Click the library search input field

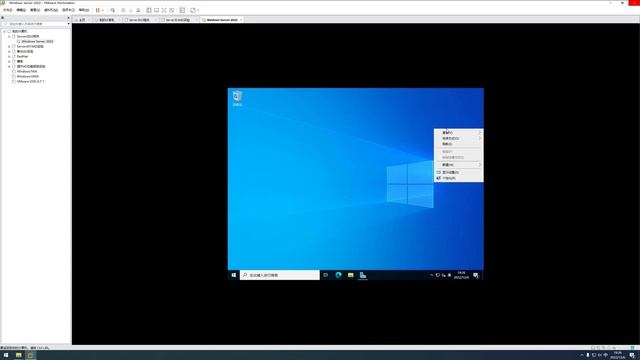coord(34,24)
